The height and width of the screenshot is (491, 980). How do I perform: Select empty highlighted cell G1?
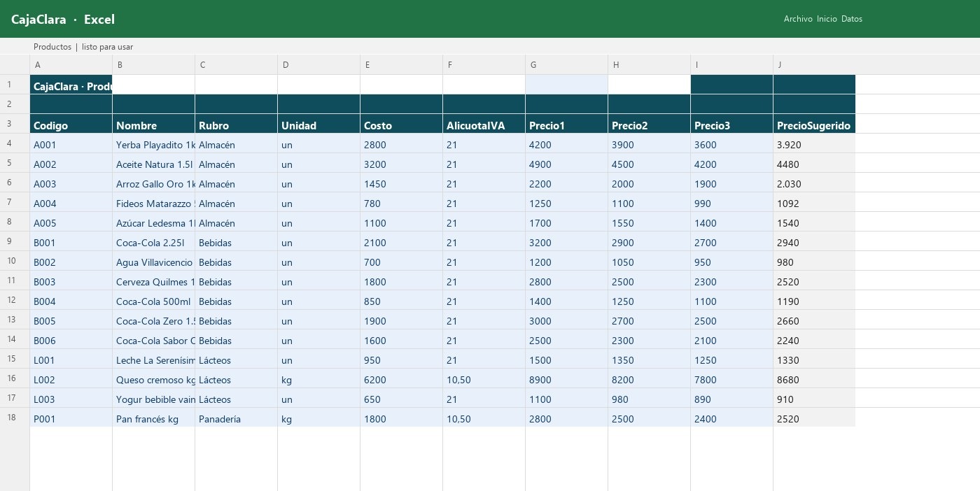(566, 85)
